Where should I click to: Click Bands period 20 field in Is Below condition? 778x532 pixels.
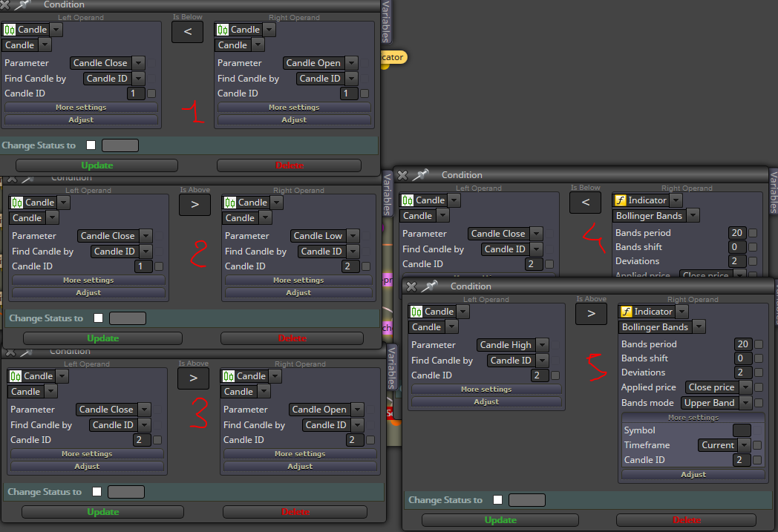point(737,232)
